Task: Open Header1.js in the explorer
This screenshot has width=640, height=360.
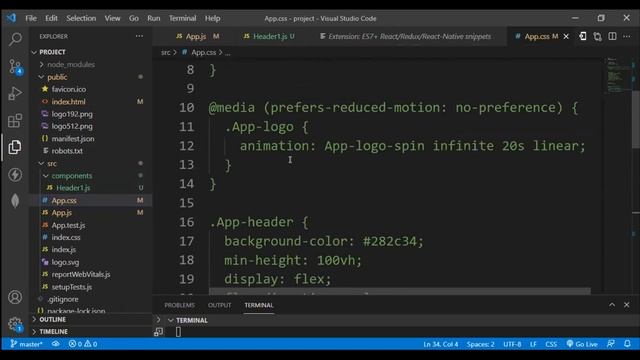Action: coord(73,188)
